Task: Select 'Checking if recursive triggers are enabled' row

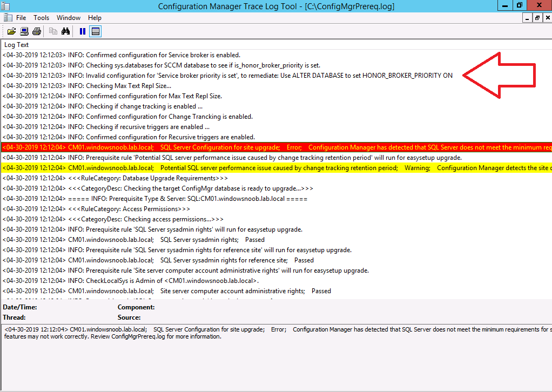Action: point(277,127)
